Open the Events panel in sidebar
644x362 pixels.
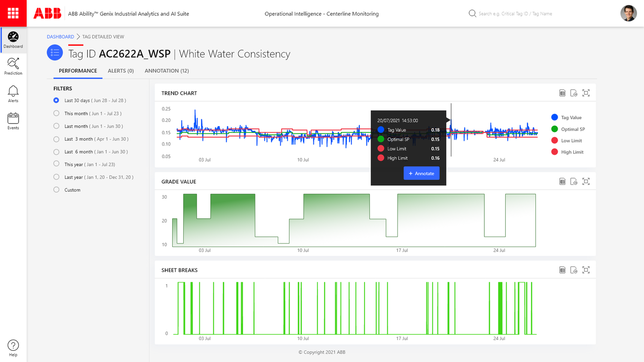pyautogui.click(x=13, y=121)
